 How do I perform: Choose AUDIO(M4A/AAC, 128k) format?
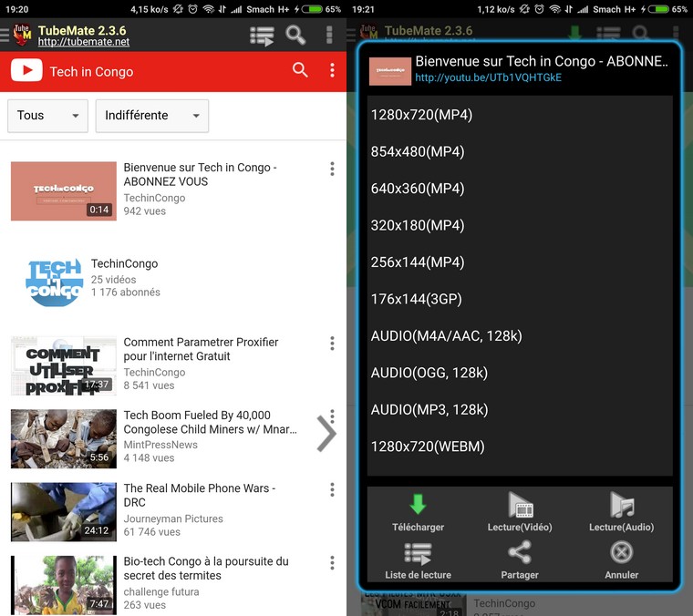point(520,336)
